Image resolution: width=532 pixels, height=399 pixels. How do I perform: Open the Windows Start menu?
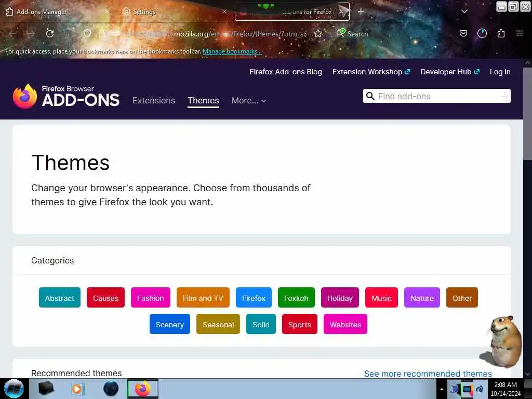pyautogui.click(x=14, y=389)
